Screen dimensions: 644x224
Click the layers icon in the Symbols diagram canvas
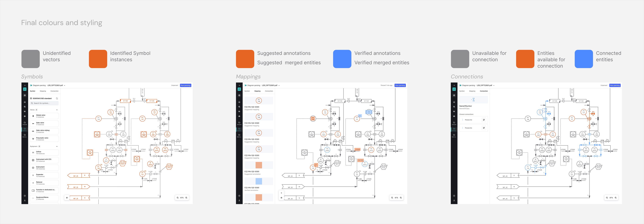tap(67, 198)
